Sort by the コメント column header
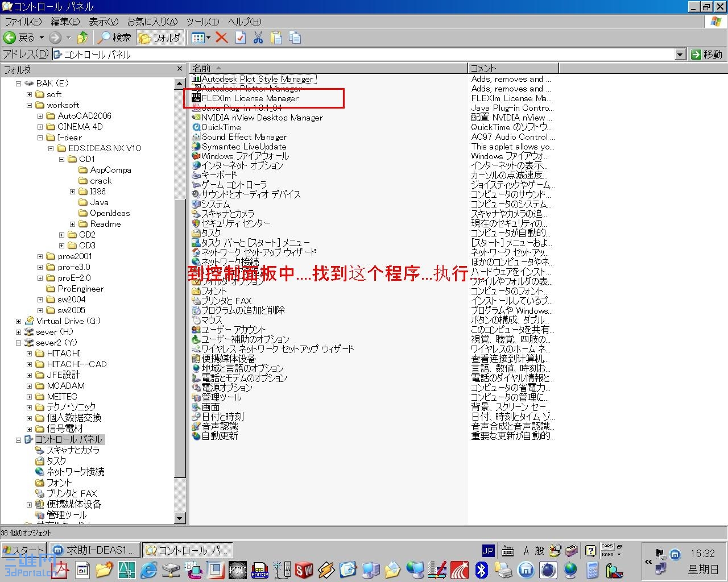 tap(513, 68)
